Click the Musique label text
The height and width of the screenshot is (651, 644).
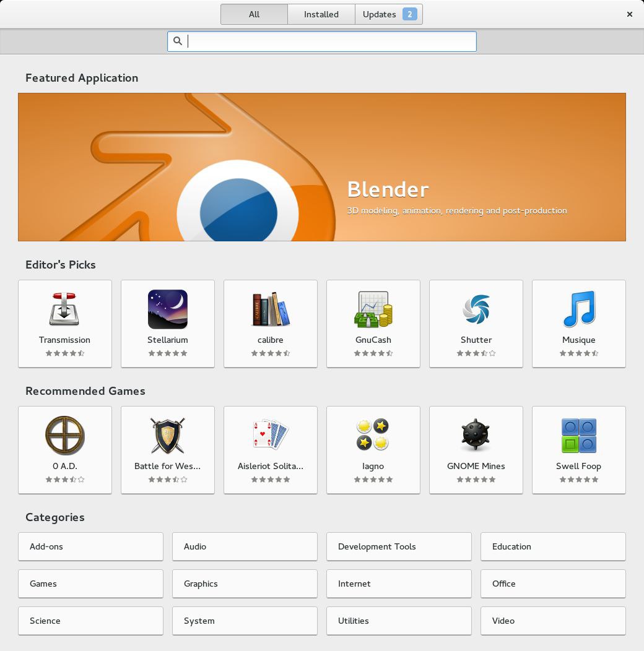coord(579,340)
